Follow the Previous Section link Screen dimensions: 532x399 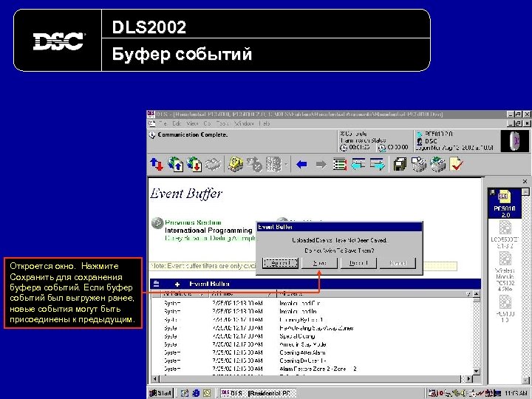193,222
